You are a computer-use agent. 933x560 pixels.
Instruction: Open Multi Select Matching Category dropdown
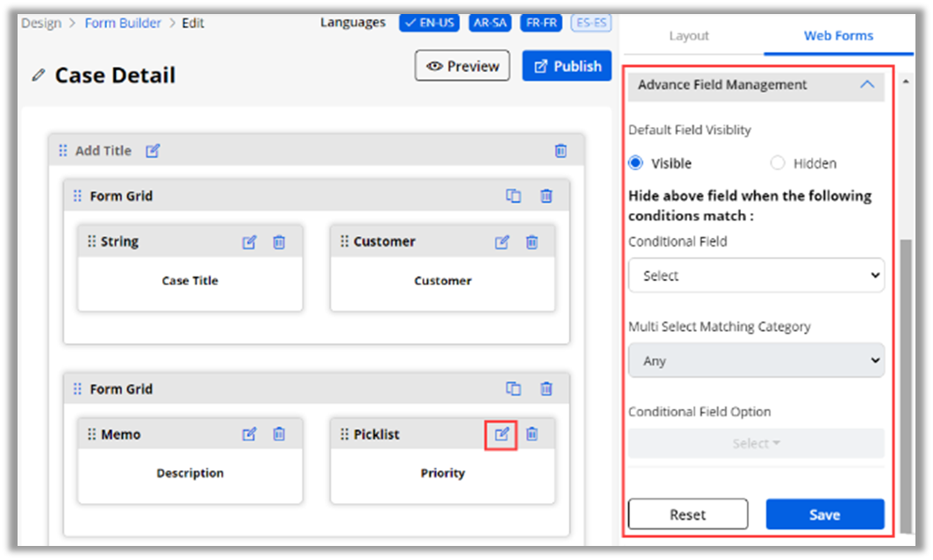coord(756,361)
